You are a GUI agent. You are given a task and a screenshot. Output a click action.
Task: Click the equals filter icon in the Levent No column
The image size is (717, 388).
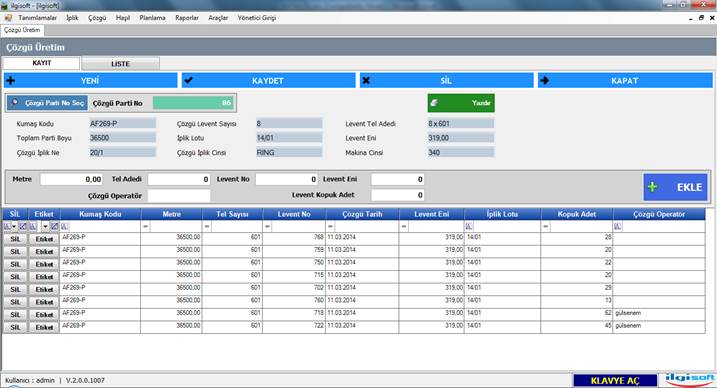[x=268, y=226]
